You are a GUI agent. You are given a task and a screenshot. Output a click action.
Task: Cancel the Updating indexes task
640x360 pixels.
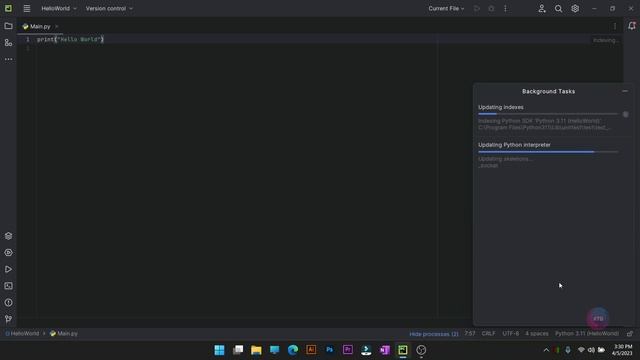626,114
